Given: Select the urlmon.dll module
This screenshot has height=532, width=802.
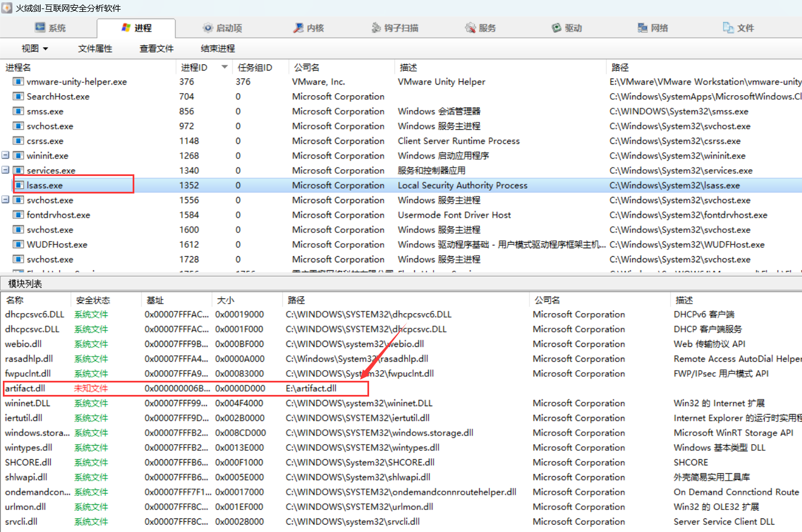Looking at the screenshot, I should pos(25,507).
